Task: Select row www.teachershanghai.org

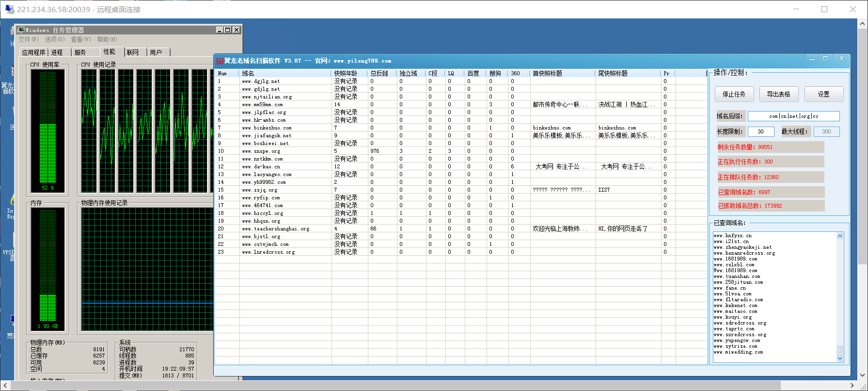Action: (461, 228)
